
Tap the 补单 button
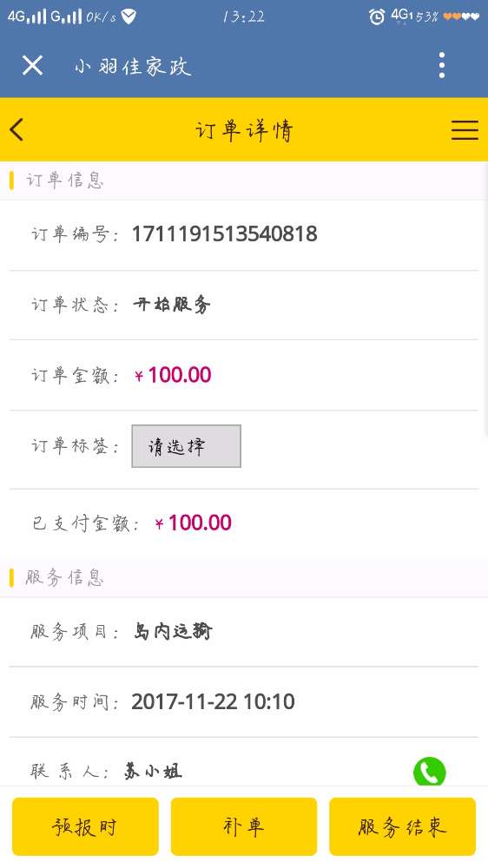pyautogui.click(x=244, y=826)
